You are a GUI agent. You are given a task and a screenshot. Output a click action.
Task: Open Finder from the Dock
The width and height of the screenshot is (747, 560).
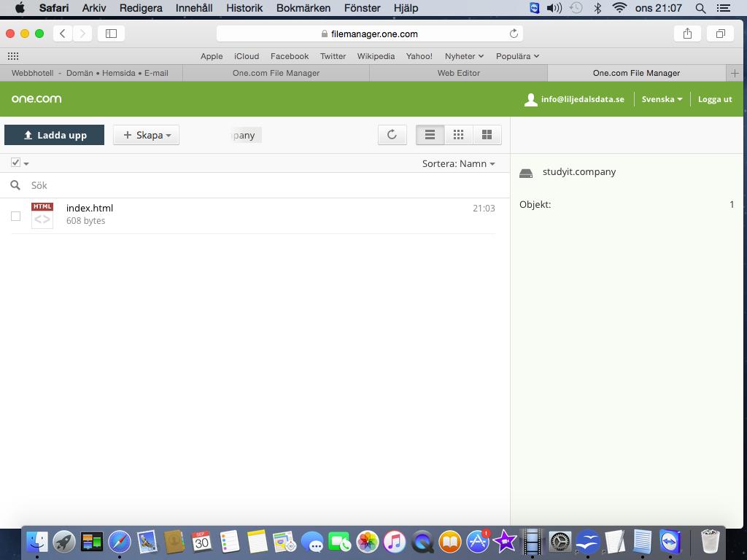(x=37, y=542)
